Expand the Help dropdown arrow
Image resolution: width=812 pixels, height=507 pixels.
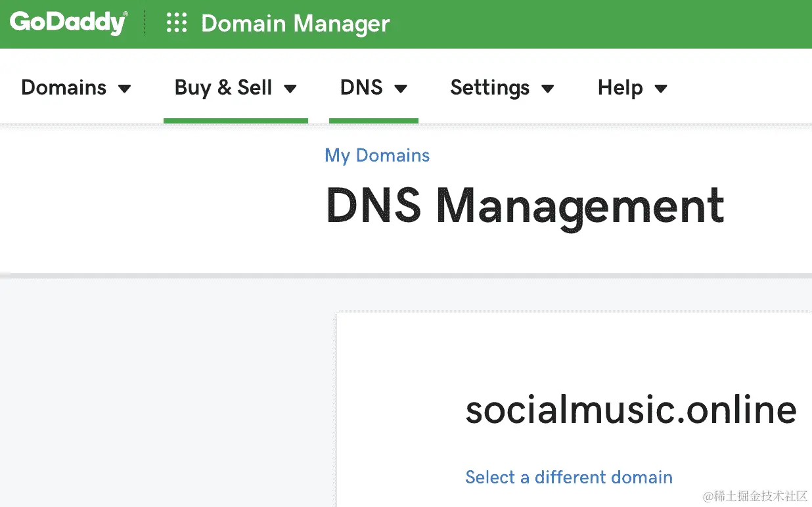click(661, 89)
